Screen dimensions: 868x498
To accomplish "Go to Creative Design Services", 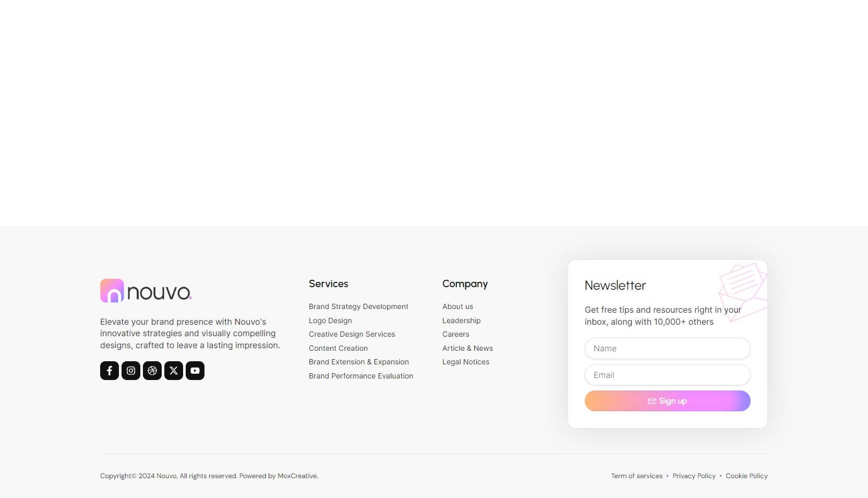I will coord(352,334).
